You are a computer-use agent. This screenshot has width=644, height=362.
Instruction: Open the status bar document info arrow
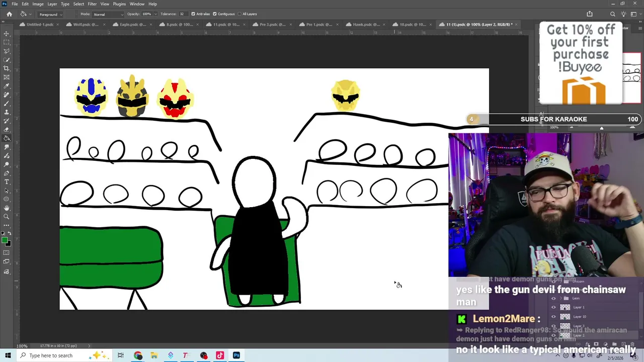coord(89,346)
